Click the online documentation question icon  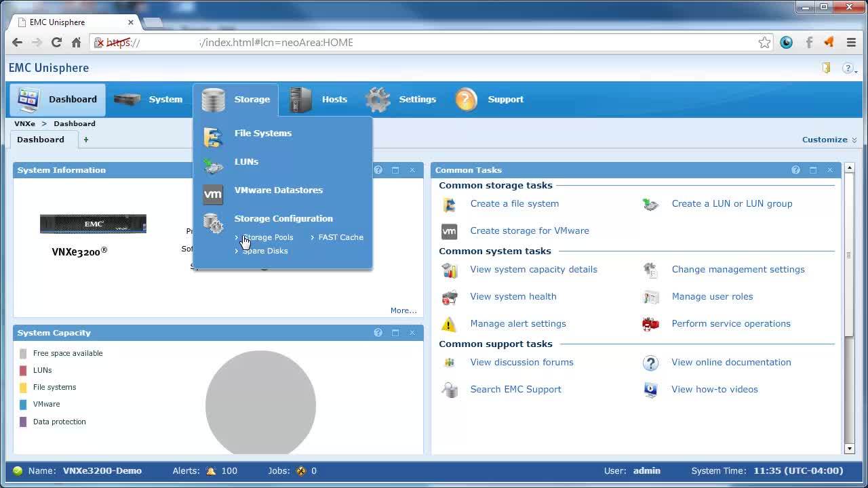(x=650, y=363)
